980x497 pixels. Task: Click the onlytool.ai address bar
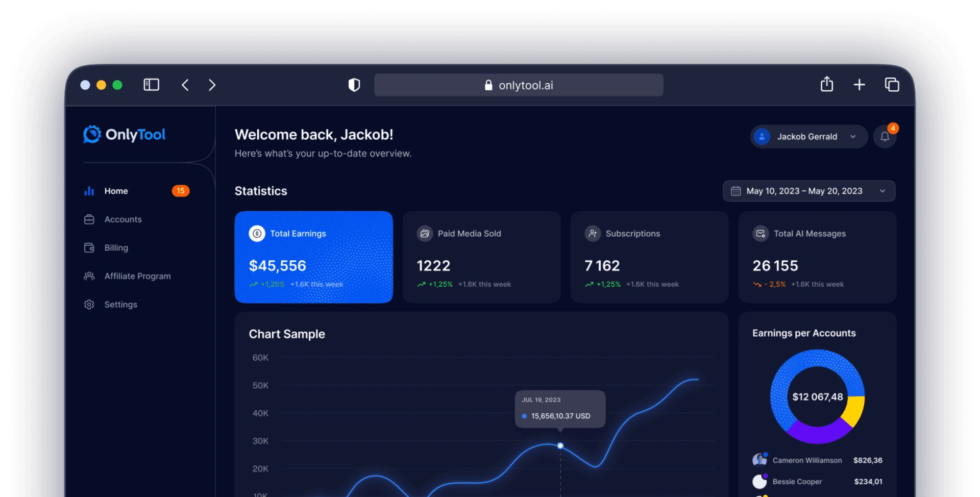(x=519, y=85)
